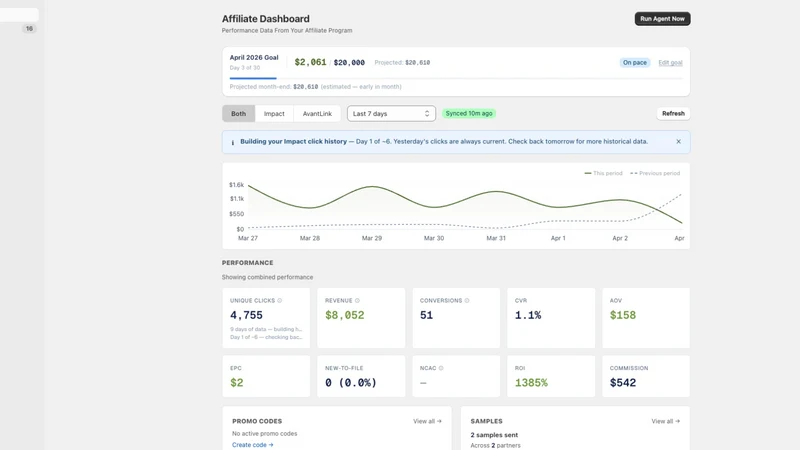
Task: Open the Last 7 days dropdown
Action: coord(391,114)
